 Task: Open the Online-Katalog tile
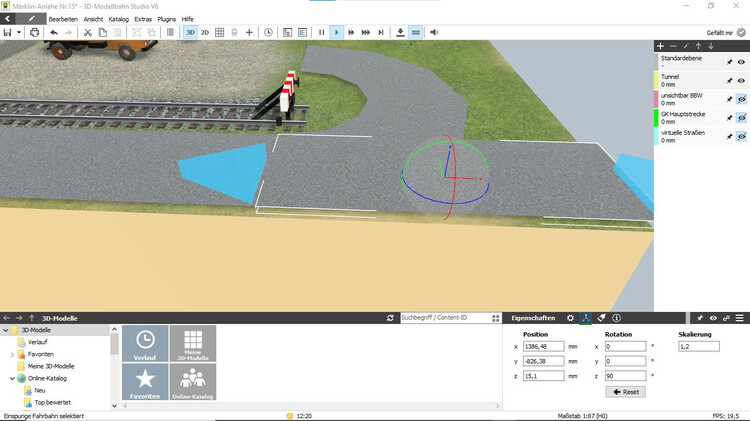pos(193,382)
